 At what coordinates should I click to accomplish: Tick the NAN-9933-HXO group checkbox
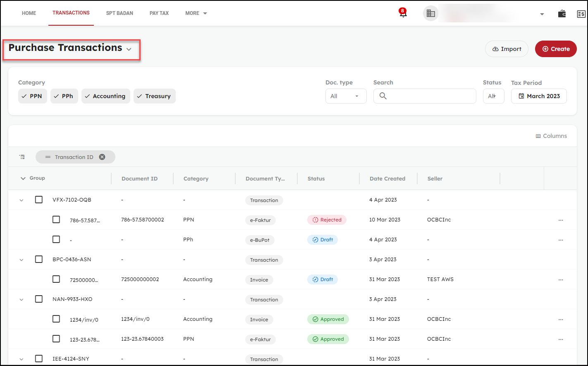point(39,299)
